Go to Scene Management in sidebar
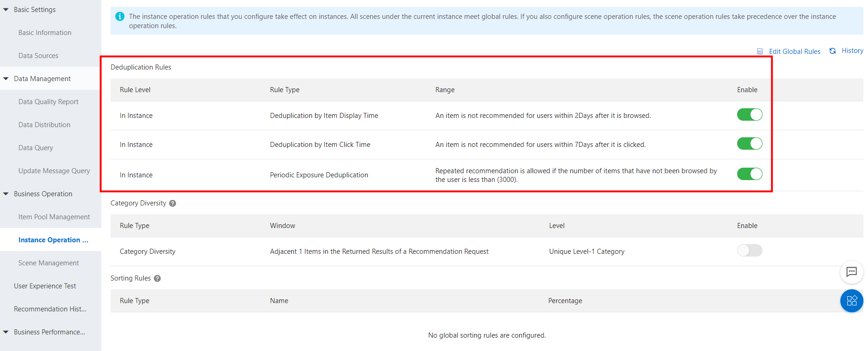This screenshot has width=868, height=351. tap(48, 263)
